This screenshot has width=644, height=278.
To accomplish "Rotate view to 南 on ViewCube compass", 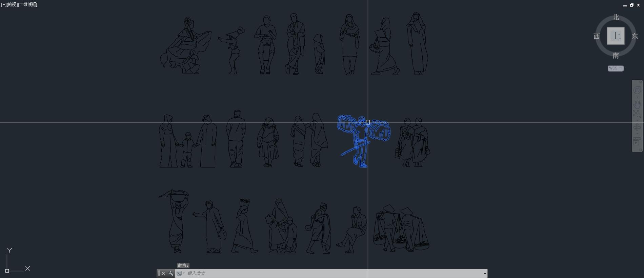I will point(616,55).
